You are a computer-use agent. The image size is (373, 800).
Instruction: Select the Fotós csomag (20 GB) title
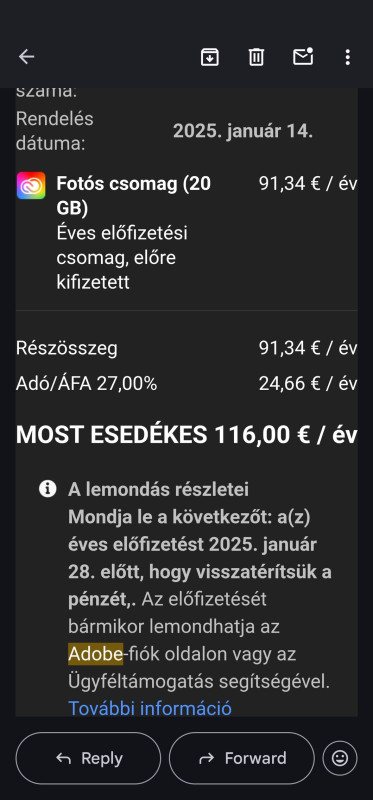point(134,195)
